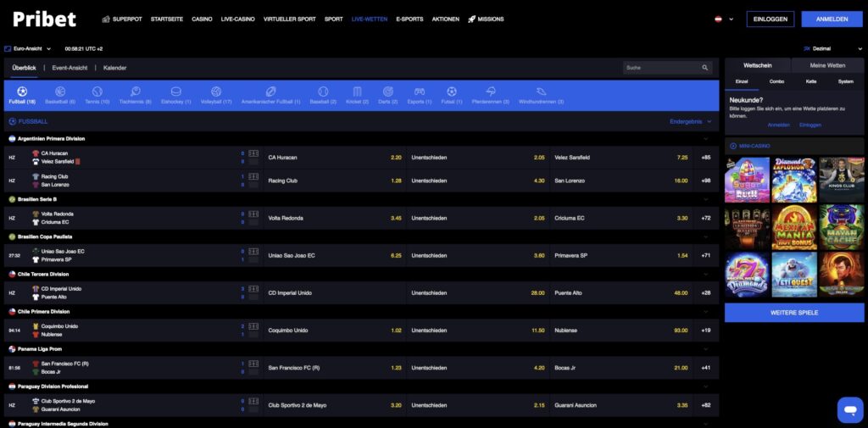Image resolution: width=868 pixels, height=428 pixels.
Task: Click the Superpot icon
Action: 106,19
